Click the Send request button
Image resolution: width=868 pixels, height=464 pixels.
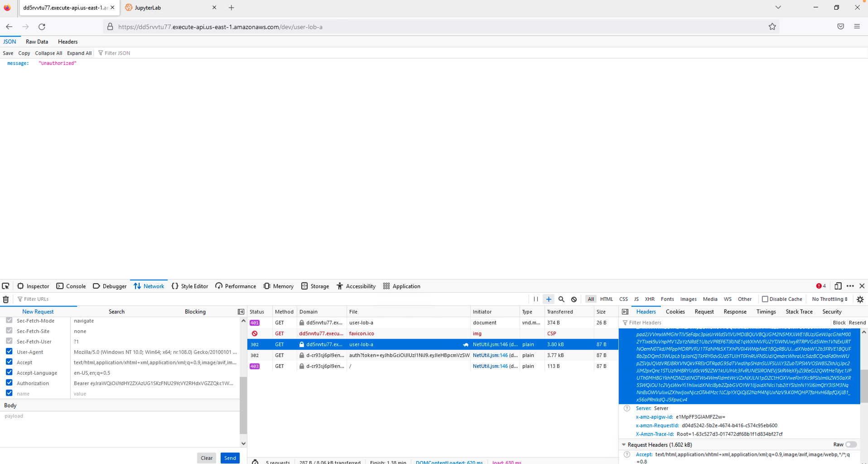(x=230, y=458)
